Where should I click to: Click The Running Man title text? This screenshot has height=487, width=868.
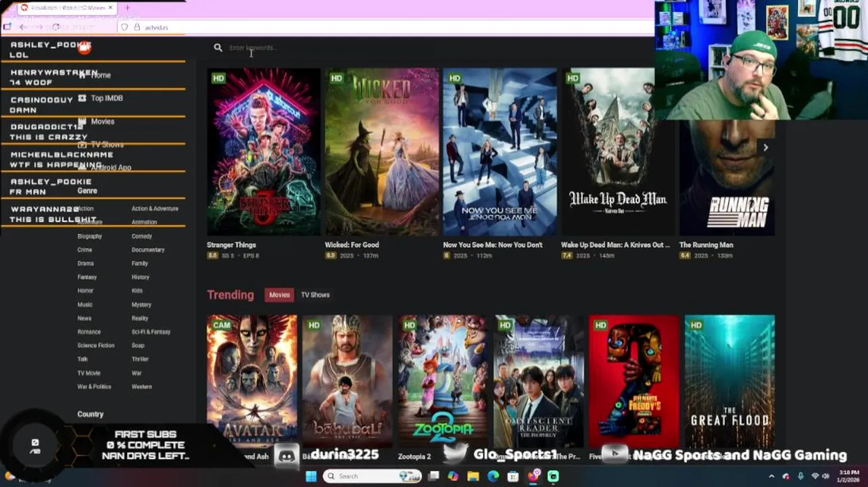point(706,245)
